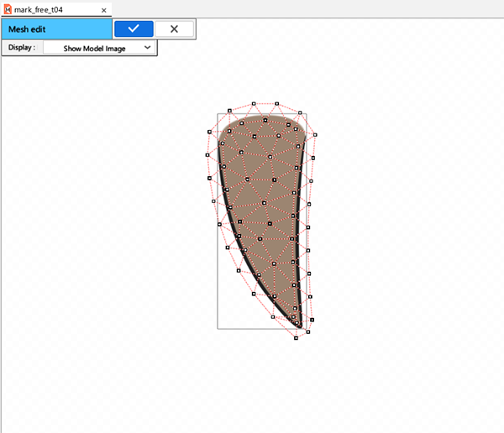Click the Mesh edit header label
Viewport: 504px width, 433px height.
point(34,29)
